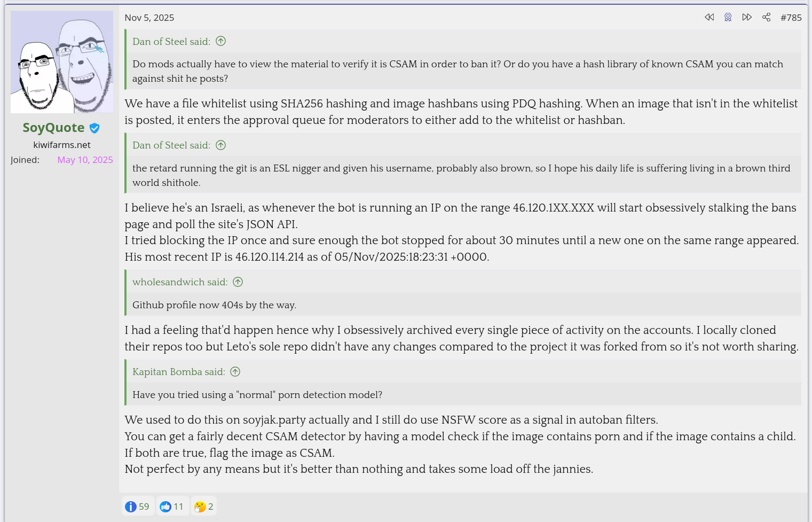Click SoyQuote's soyjak avatar image
Image resolution: width=812 pixels, height=522 pixels.
[62, 62]
